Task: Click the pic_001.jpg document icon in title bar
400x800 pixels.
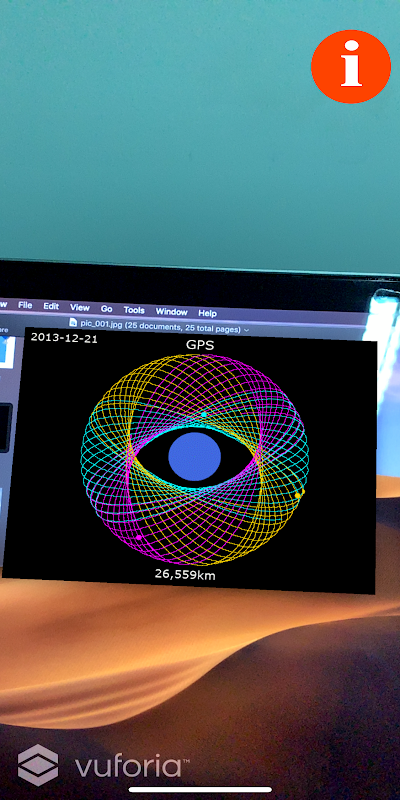Action: pos(73,322)
